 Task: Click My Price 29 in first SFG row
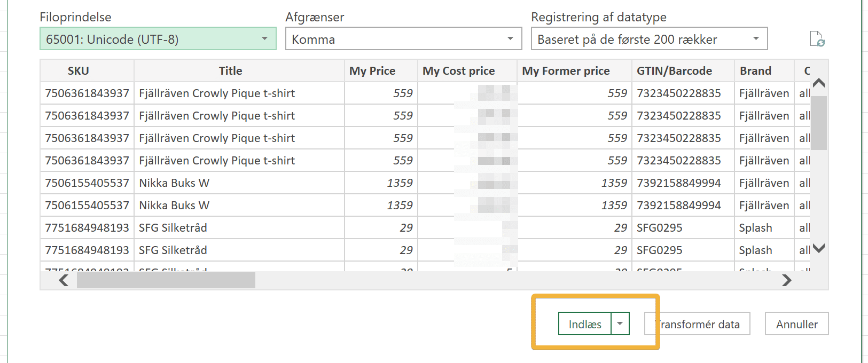pos(381,228)
